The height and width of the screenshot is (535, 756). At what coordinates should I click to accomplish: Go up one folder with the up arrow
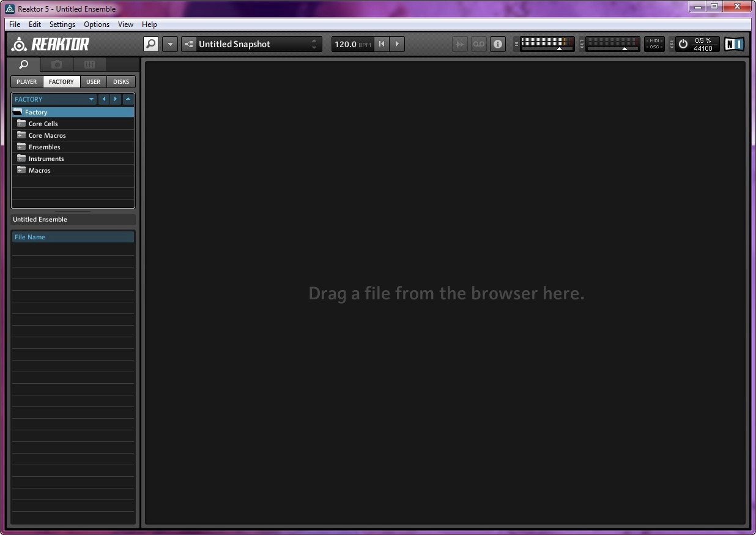(128, 99)
